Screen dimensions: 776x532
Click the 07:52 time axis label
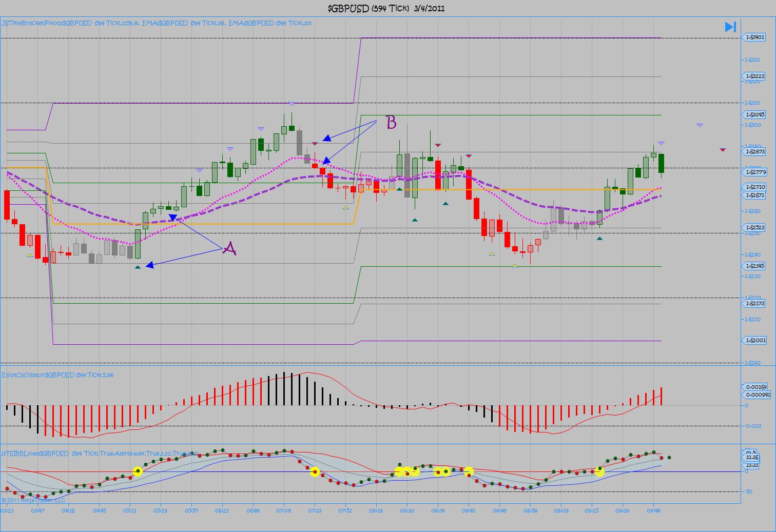coord(345,510)
